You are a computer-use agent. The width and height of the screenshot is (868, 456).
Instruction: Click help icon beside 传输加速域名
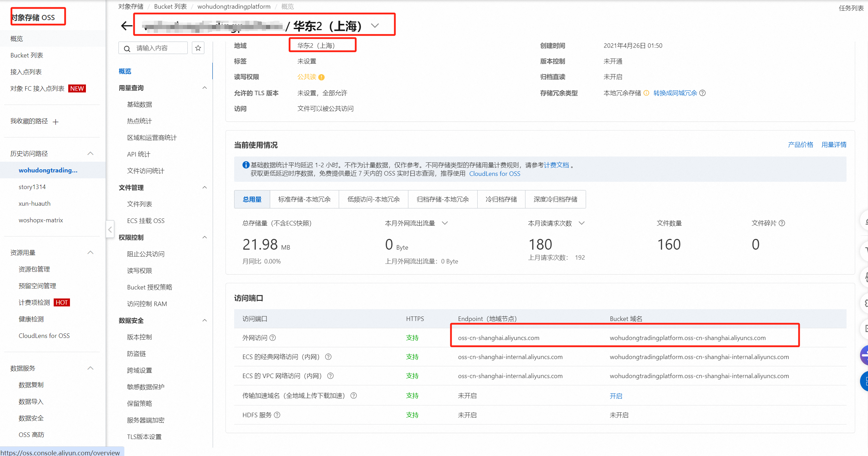[354, 395]
